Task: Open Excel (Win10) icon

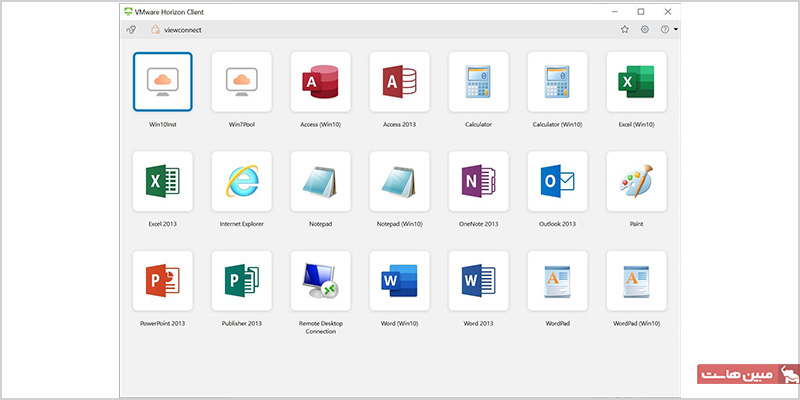Action: coord(636,82)
